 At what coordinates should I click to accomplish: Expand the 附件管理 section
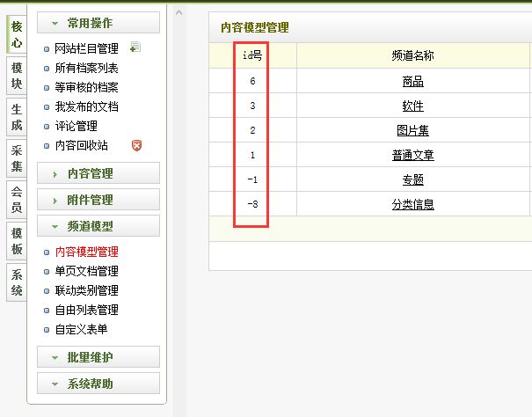[98, 200]
